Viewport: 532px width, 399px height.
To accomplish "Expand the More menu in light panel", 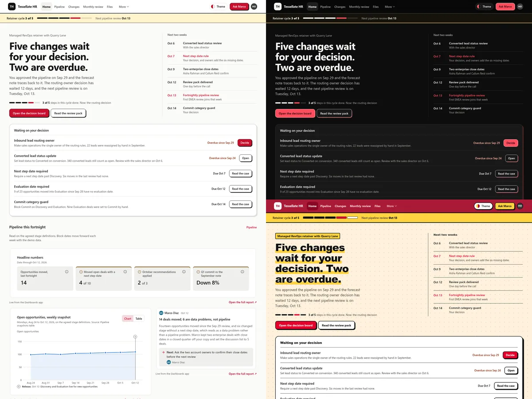I will point(124,7).
